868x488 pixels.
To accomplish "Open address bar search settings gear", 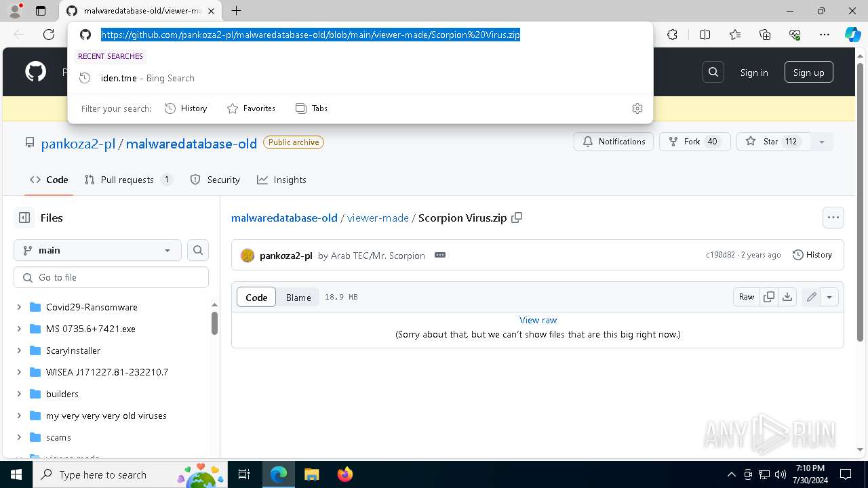I will point(637,108).
